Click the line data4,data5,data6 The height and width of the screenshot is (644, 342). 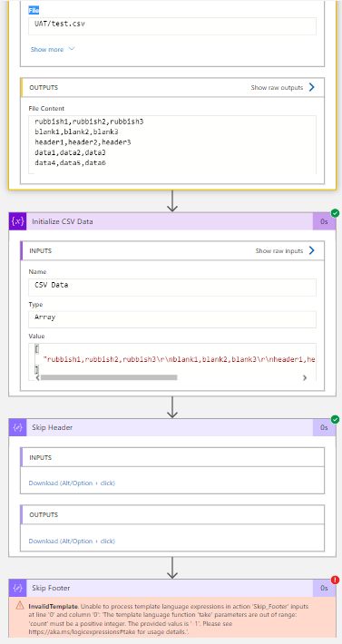coord(71,162)
